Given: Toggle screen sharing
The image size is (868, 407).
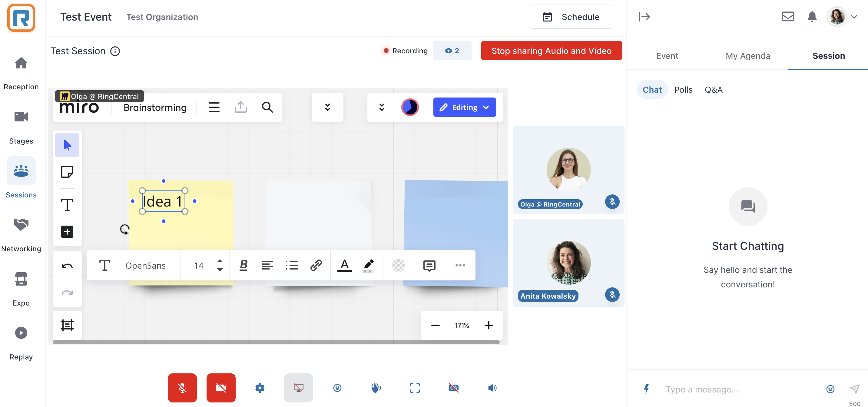Looking at the screenshot, I should point(299,388).
